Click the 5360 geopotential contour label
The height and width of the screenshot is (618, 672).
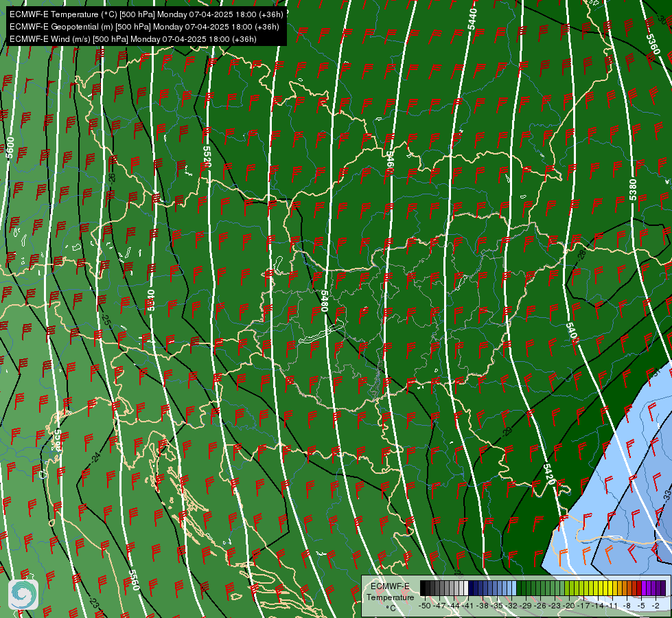pos(653,44)
